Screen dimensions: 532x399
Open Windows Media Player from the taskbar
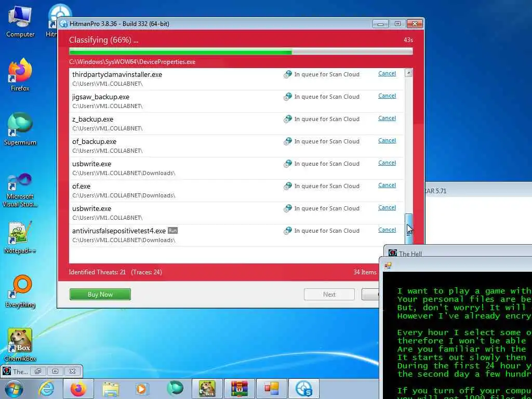tap(141, 389)
